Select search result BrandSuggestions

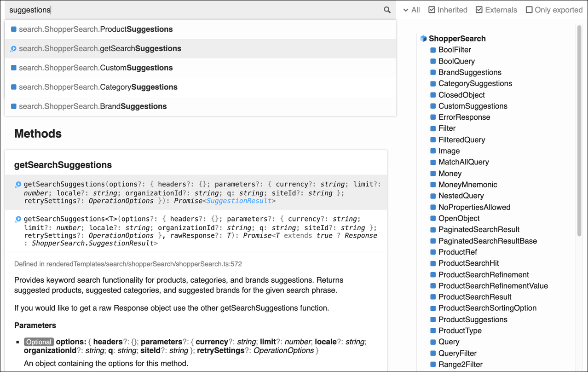coord(200,107)
